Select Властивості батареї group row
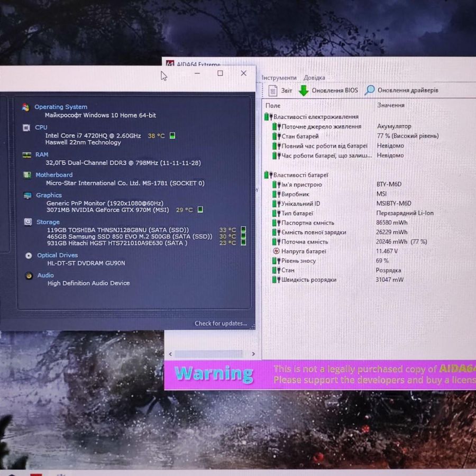Viewport: 476px width, 476px height. pos(297,175)
